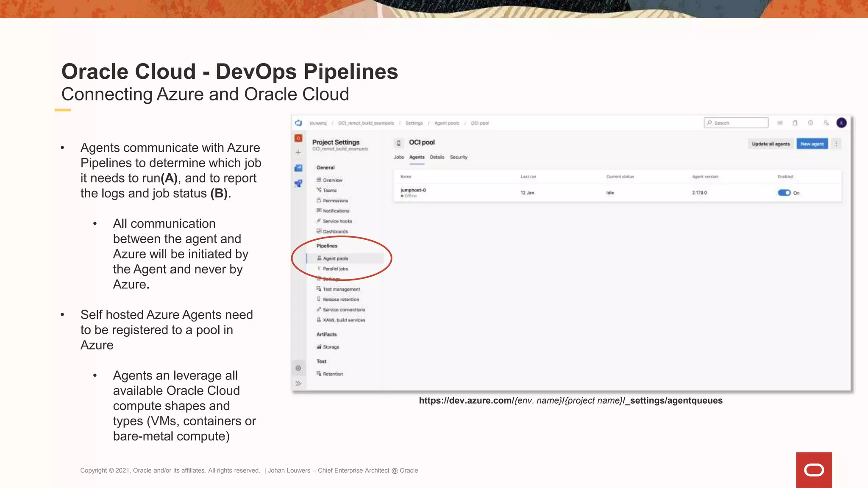
Task: Open the user profile avatar
Action: (841, 123)
